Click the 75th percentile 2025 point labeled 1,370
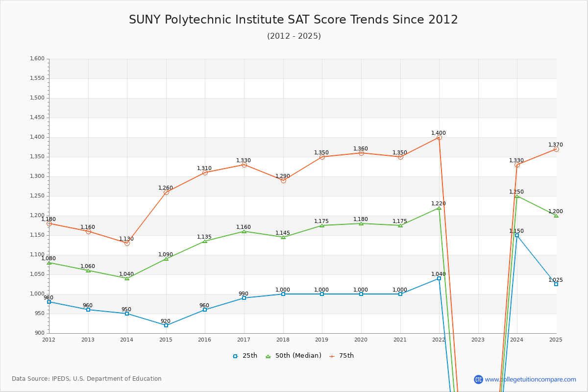 [556, 149]
